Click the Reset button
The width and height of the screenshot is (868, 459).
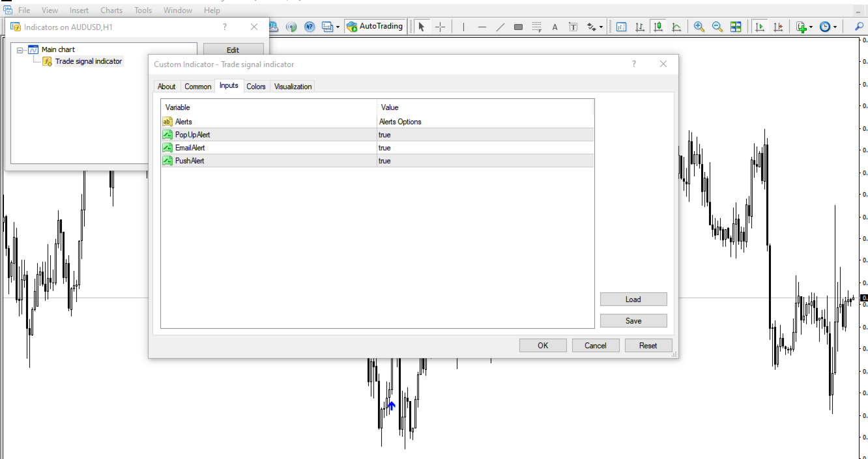(648, 346)
